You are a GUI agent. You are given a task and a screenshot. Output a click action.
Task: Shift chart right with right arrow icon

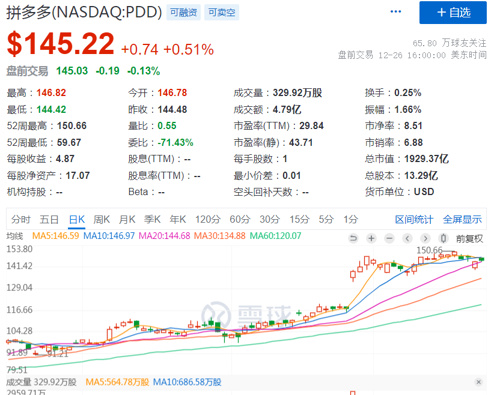pos(425,238)
